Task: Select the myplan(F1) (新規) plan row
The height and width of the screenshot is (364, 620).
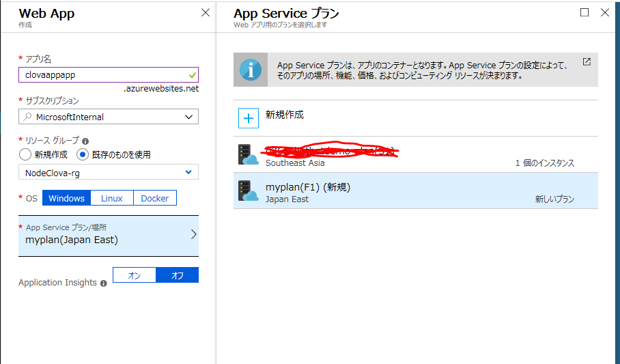Action: click(416, 191)
